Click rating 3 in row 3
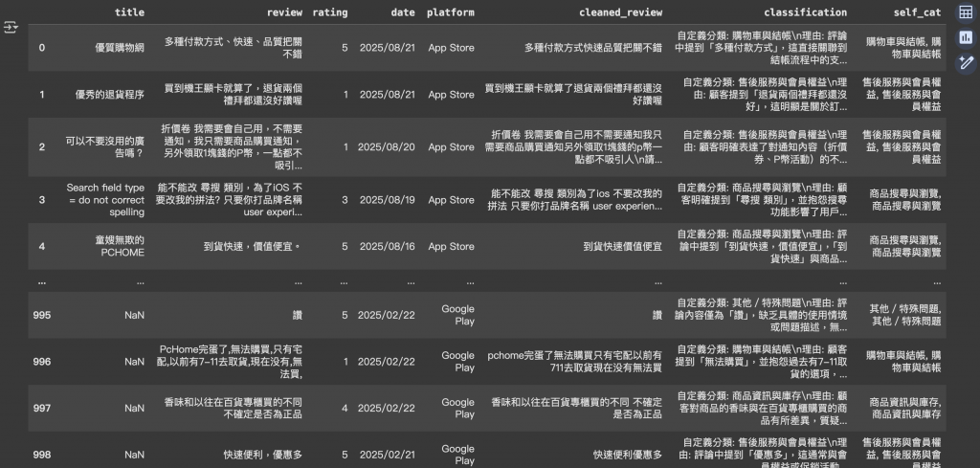 [x=345, y=200]
